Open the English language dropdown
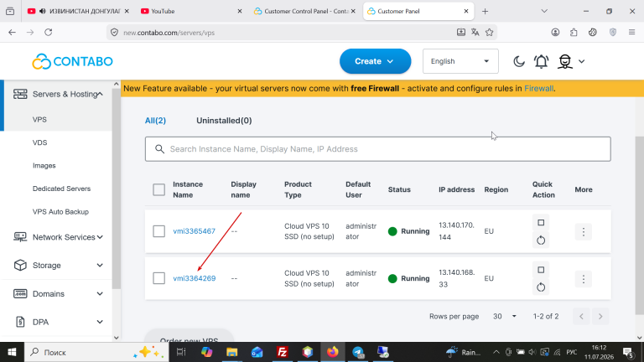Image resolution: width=644 pixels, height=362 pixels. click(x=460, y=61)
